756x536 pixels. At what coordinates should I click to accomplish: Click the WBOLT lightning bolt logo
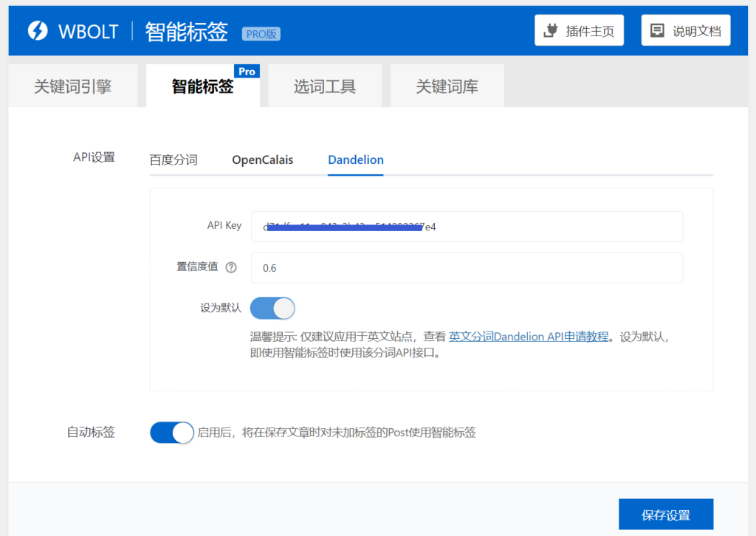(37, 30)
